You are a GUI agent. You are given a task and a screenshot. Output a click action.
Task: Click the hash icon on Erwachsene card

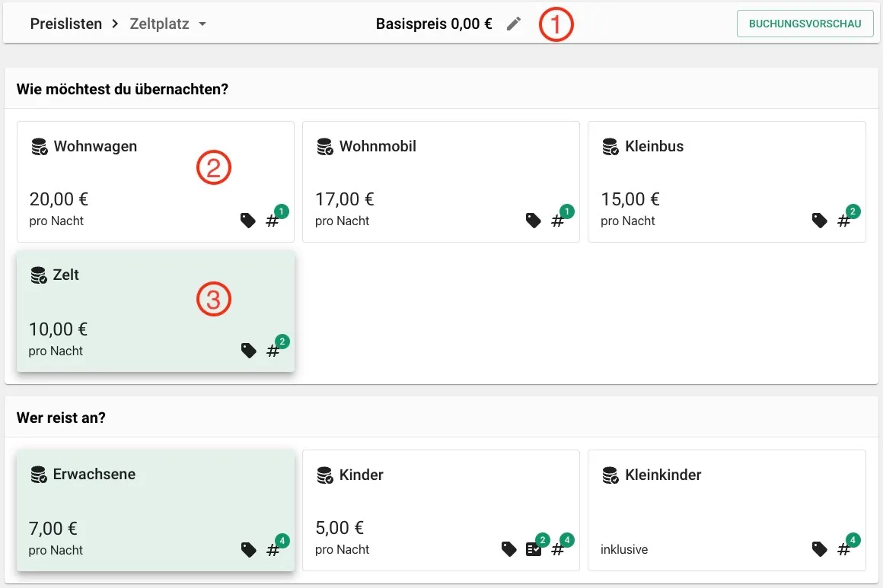[273, 550]
